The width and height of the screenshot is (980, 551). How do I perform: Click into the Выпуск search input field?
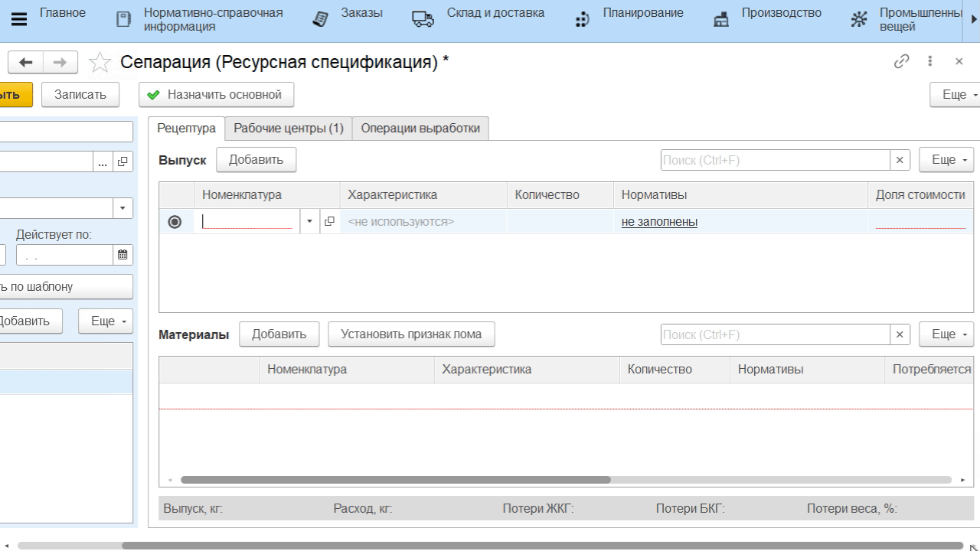pos(775,160)
